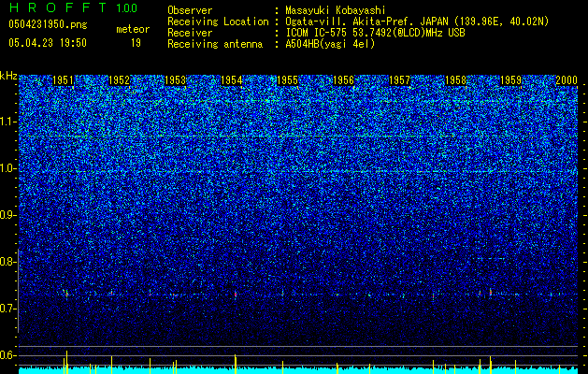
Task: Click the version number 1.0.0
Action: (x=127, y=7)
